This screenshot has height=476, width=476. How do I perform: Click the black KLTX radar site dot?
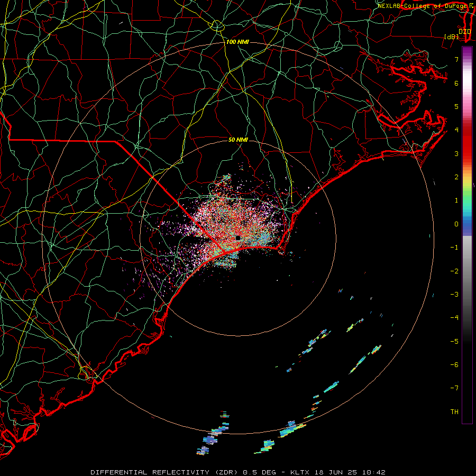tap(238, 237)
